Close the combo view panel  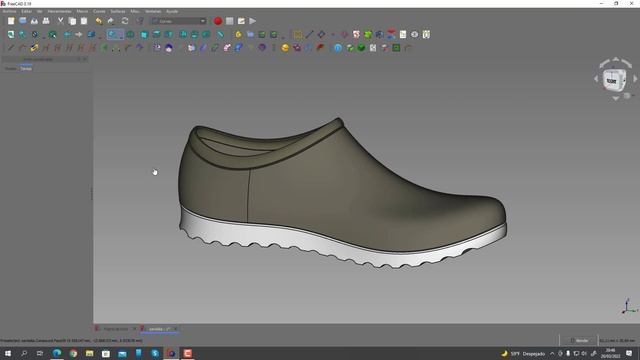click(x=85, y=59)
